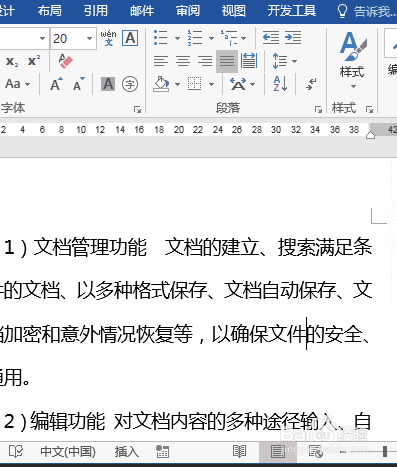This screenshot has width=397, height=467.
Task: Open Enclose Characters tool
Action: [130, 84]
